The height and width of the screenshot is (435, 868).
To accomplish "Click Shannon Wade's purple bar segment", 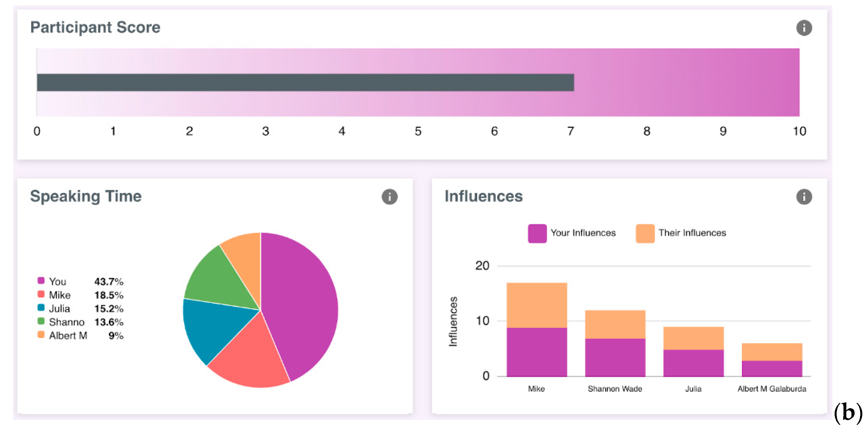I will click(615, 357).
